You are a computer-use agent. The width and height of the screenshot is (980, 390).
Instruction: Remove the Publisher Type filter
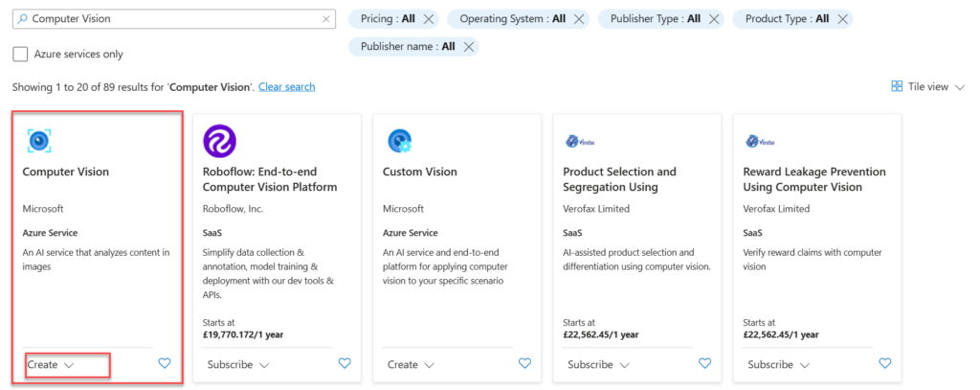(713, 19)
